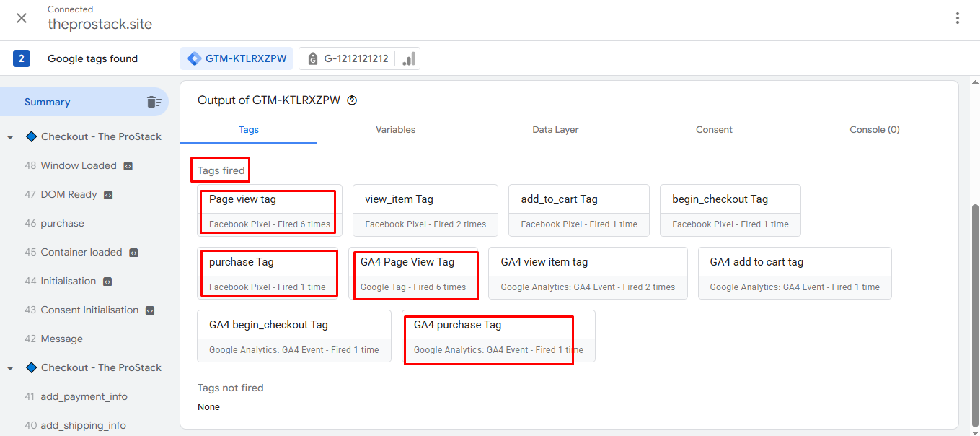
Task: Click the Google tag icon on the G-1212121212 chip
Action: point(312,58)
